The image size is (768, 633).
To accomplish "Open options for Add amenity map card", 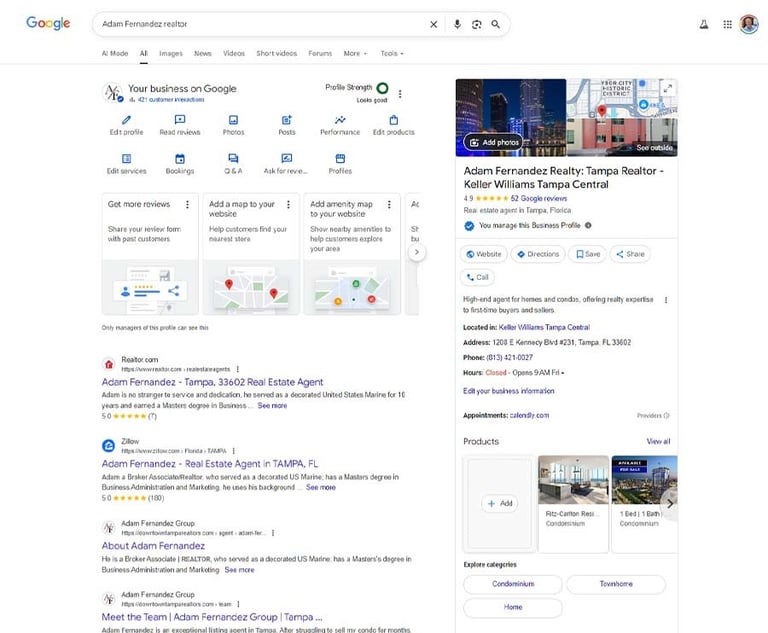I will tap(389, 204).
